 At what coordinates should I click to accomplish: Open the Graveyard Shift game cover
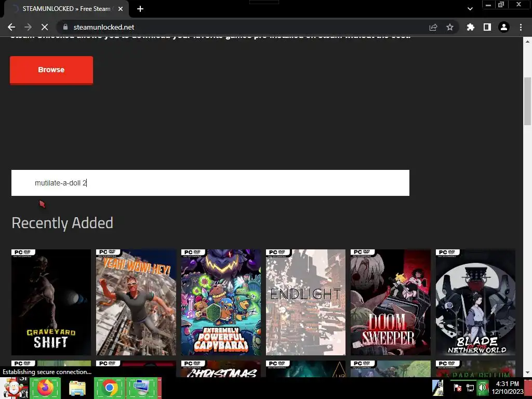[51, 302]
